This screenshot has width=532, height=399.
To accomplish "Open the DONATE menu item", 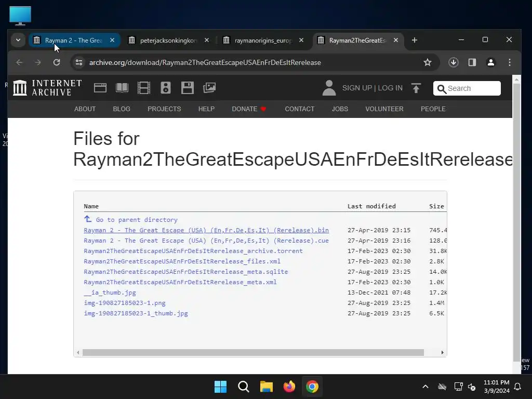I will pos(249,109).
